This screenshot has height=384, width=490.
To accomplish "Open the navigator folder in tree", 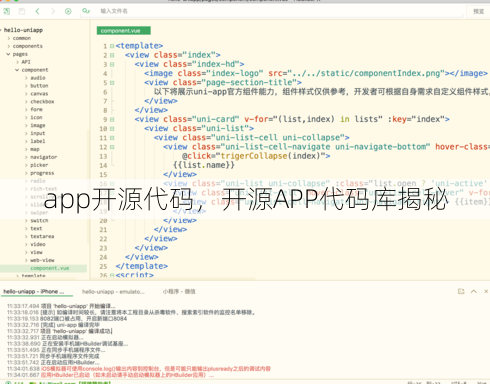I will (x=43, y=157).
